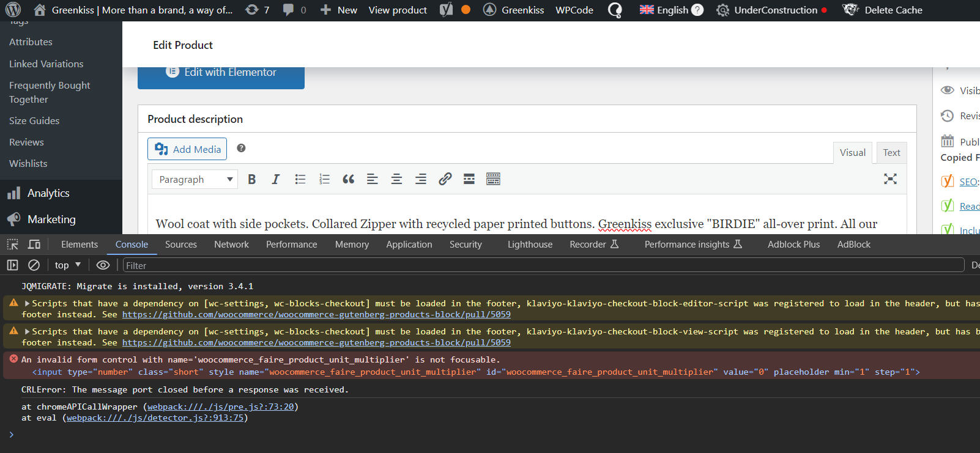Switch editor to Text tab
The image size is (980, 453).
point(891,153)
